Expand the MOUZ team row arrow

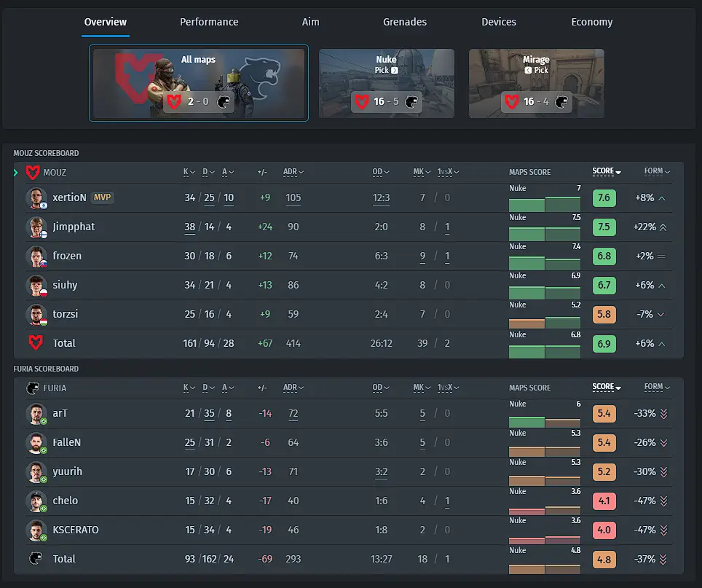coord(16,173)
